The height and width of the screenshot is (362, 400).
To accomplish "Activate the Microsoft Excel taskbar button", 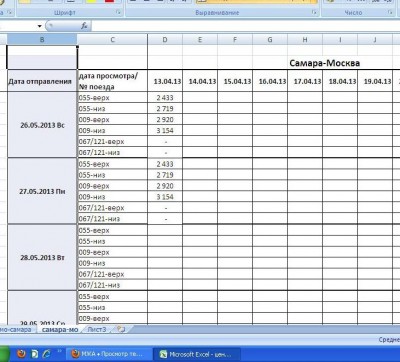I will point(196,354).
